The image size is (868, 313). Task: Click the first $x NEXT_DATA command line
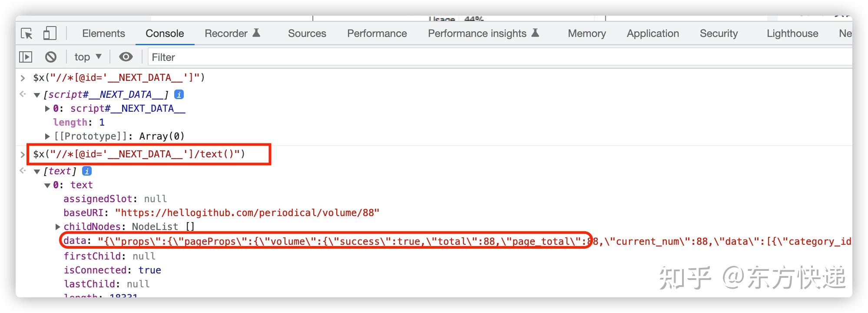(x=119, y=77)
